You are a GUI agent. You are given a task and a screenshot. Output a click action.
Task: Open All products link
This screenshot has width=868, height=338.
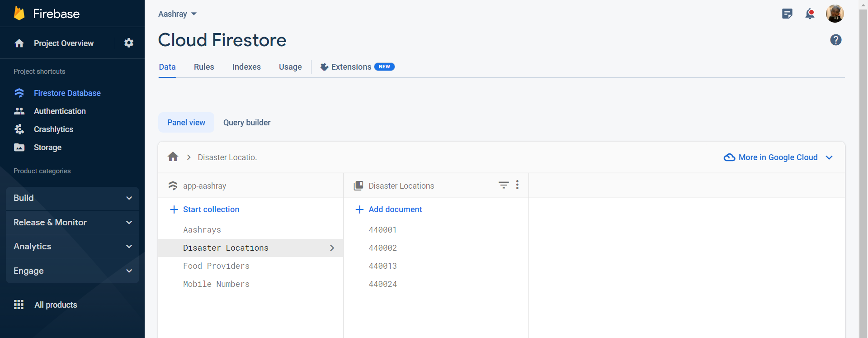(56, 305)
